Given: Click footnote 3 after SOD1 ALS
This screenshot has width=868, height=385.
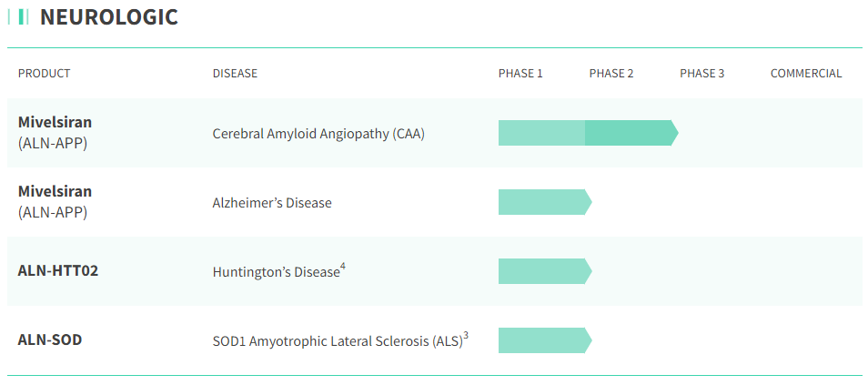Looking at the screenshot, I should (466, 336).
